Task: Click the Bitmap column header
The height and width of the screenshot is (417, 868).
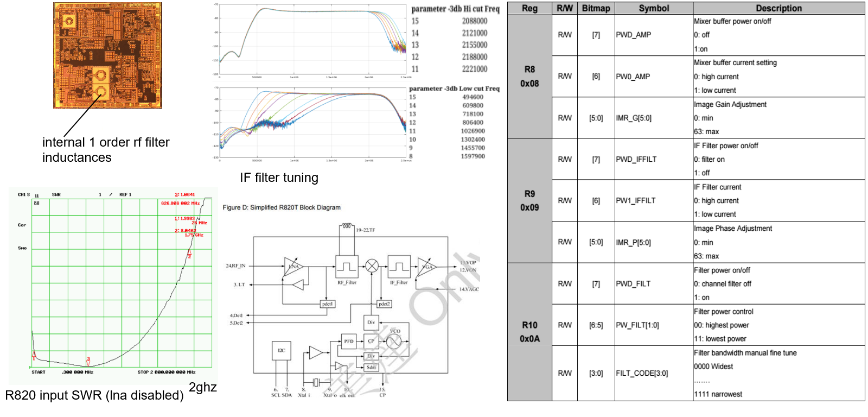Action: (596, 8)
